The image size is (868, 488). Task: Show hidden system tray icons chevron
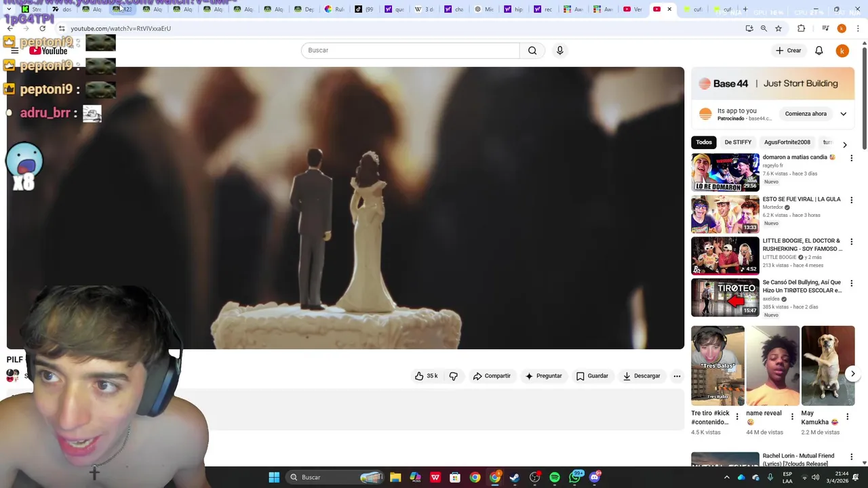(726, 477)
